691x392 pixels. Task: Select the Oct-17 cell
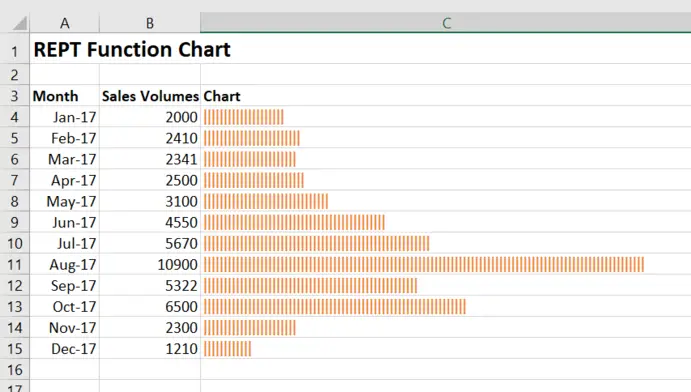pos(65,306)
